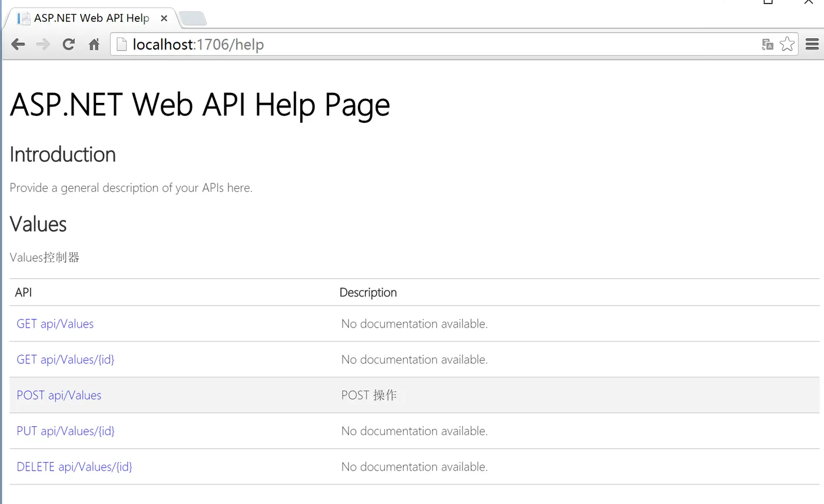Click the Introduction heading
The height and width of the screenshot is (504, 824).
tap(62, 155)
